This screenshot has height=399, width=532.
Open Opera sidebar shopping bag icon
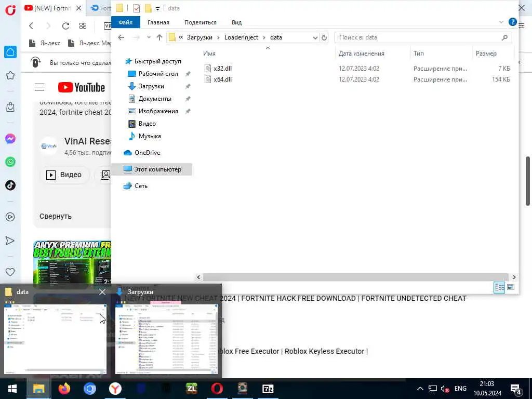[10, 107]
